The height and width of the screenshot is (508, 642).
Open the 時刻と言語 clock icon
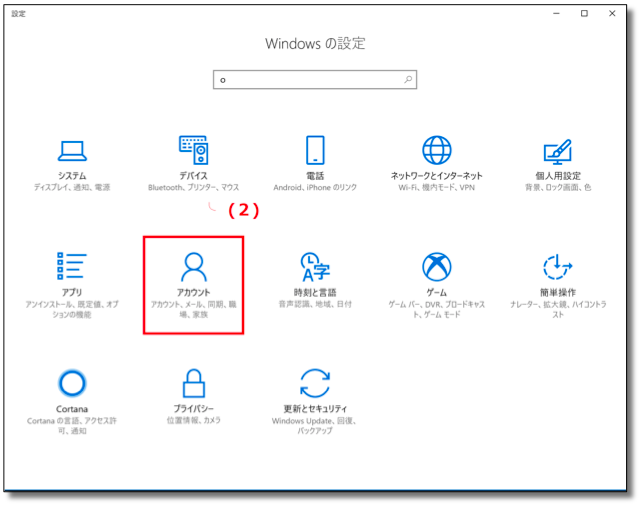pyautogui.click(x=315, y=267)
